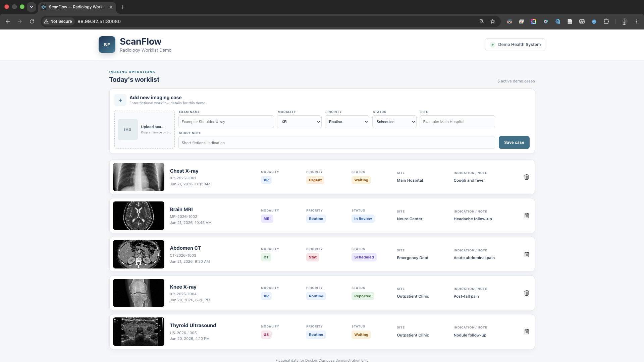This screenshot has height=362, width=644.
Task: Click the Save case button
Action: [x=514, y=142]
